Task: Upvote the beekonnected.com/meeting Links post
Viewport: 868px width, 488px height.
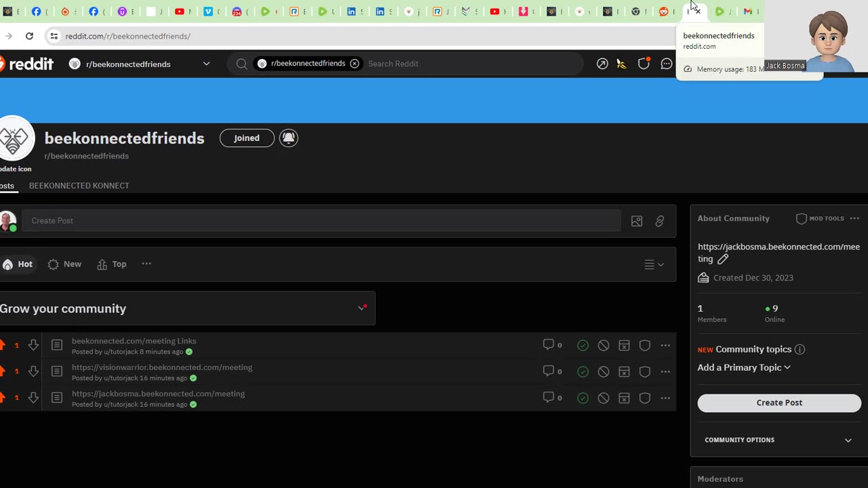Action: 2,345
